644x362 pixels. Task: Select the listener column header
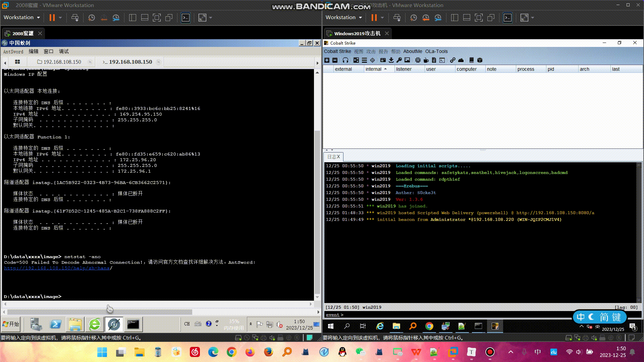click(404, 69)
